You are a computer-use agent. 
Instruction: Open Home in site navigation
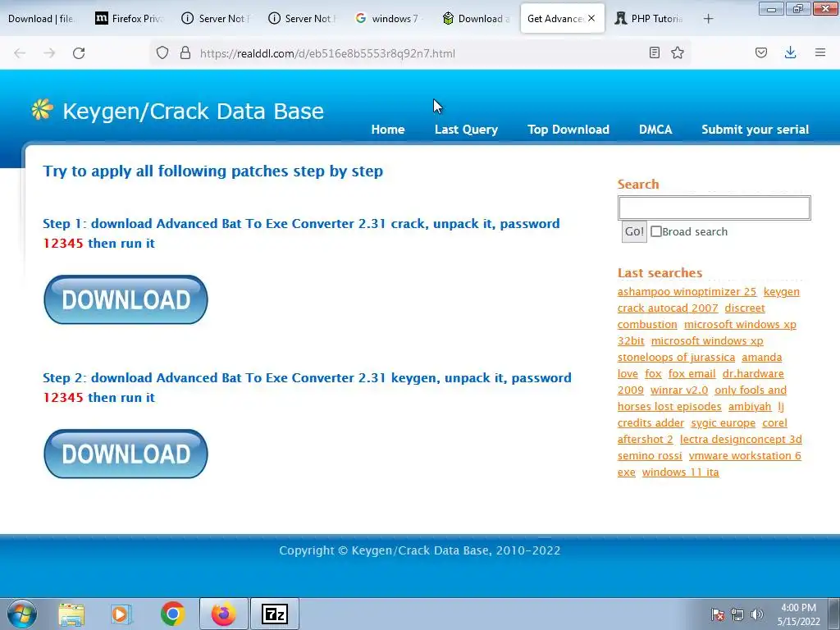coord(388,129)
